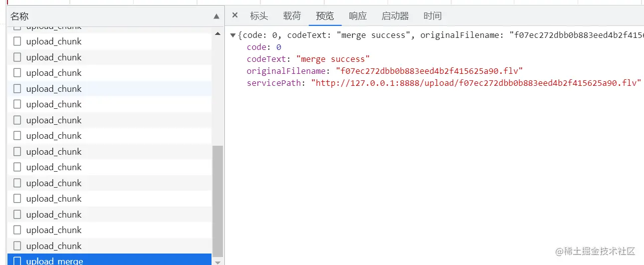The height and width of the screenshot is (265, 644).
Task: Click the file icon beside upload_merge
Action: click(x=17, y=261)
